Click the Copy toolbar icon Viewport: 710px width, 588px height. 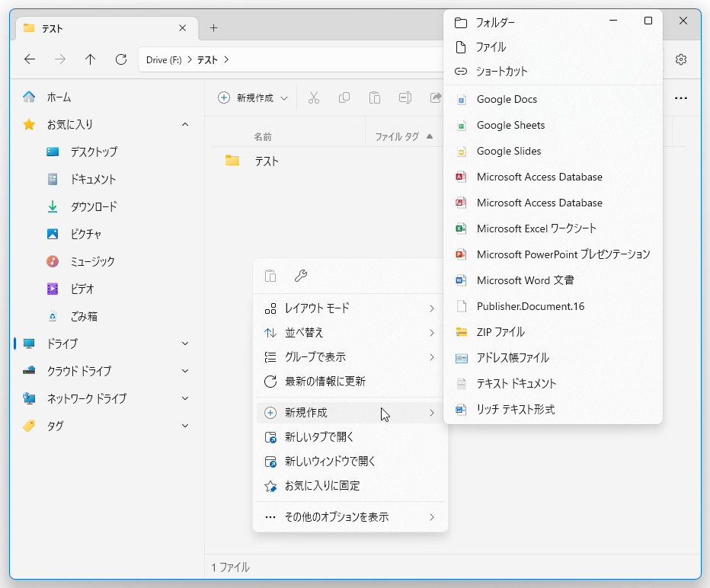coord(344,97)
